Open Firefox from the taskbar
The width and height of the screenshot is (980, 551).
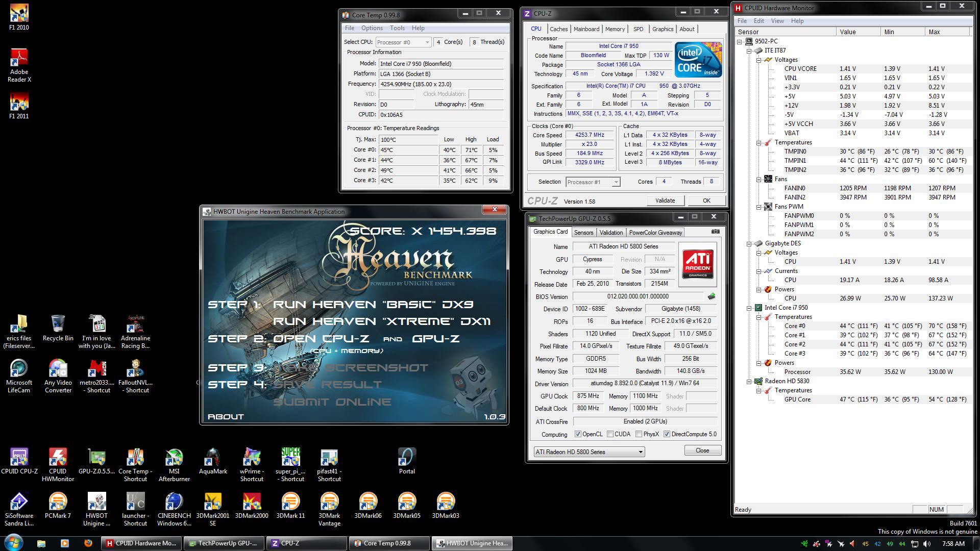[x=88, y=543]
